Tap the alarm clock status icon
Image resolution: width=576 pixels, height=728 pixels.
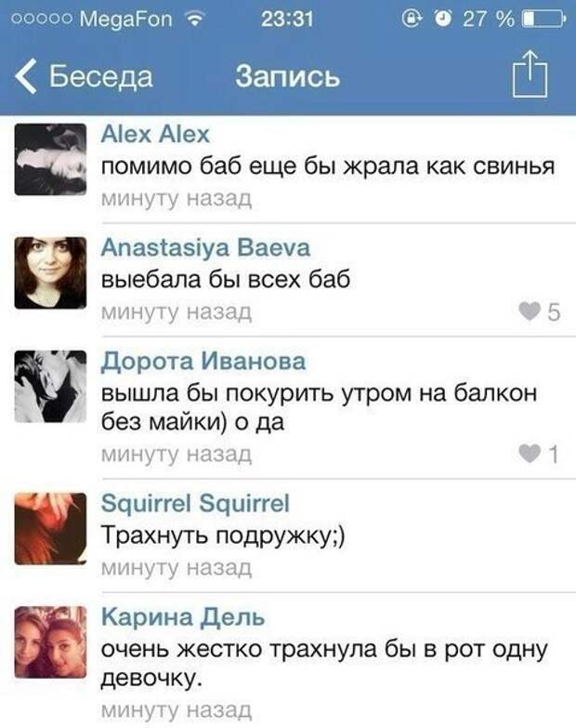[442, 19]
